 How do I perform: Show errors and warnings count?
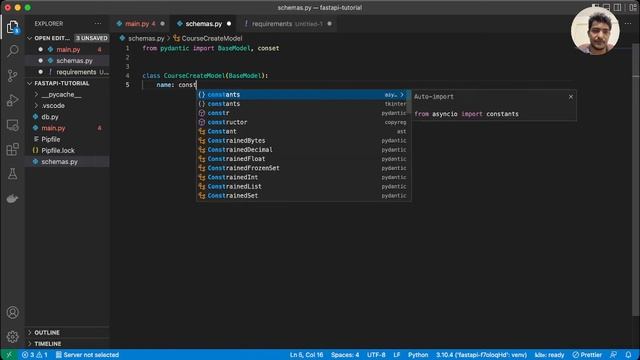(35, 355)
